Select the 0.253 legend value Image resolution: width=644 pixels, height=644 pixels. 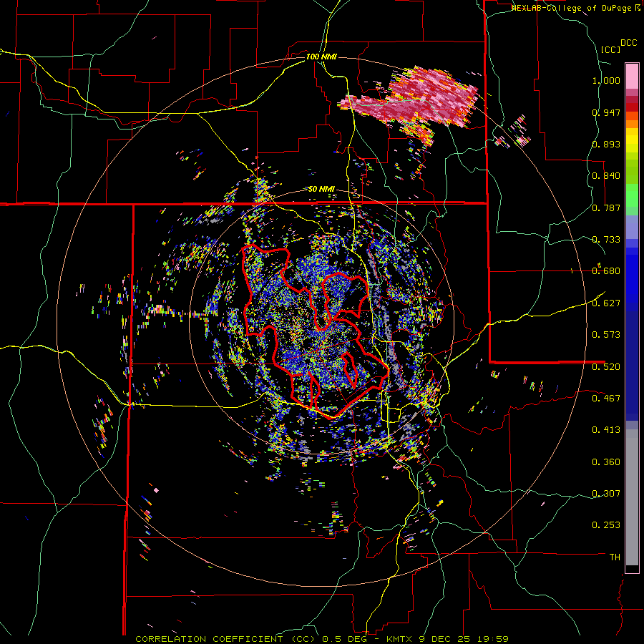point(606,525)
